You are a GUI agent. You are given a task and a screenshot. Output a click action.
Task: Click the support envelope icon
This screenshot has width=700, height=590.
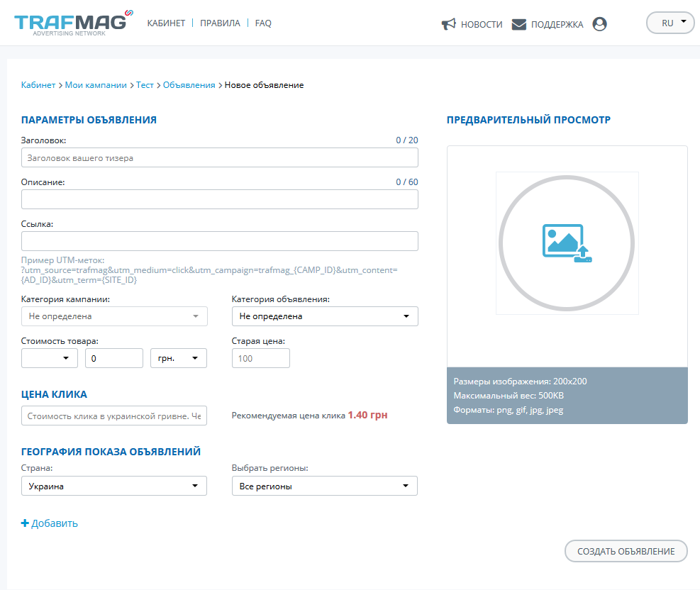(519, 24)
